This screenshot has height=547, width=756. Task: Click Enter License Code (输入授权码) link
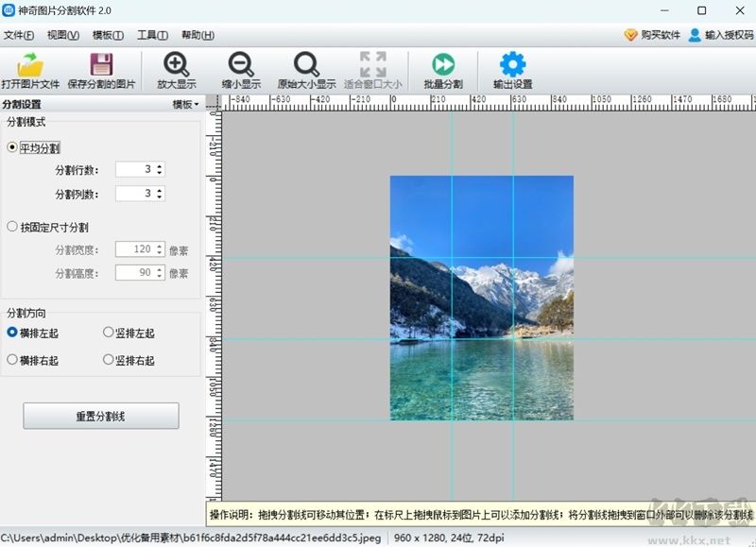point(719,35)
